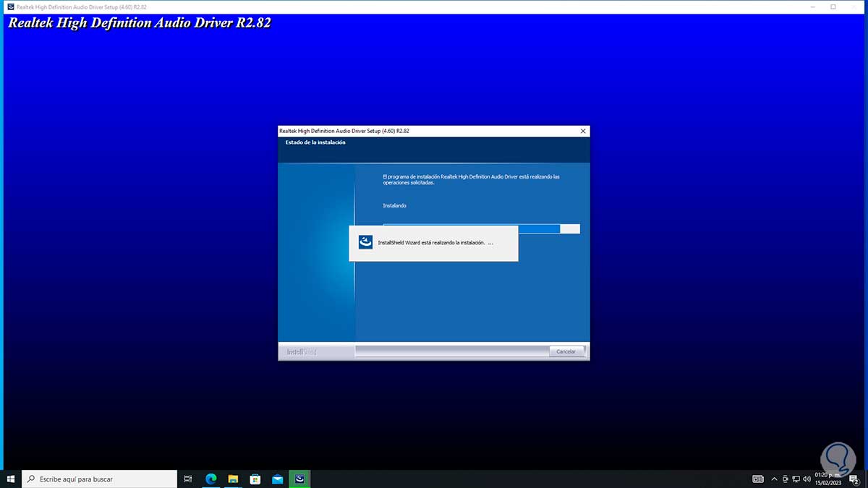The width and height of the screenshot is (868, 488).
Task: Open the news widget icon in the tray
Action: [758, 479]
